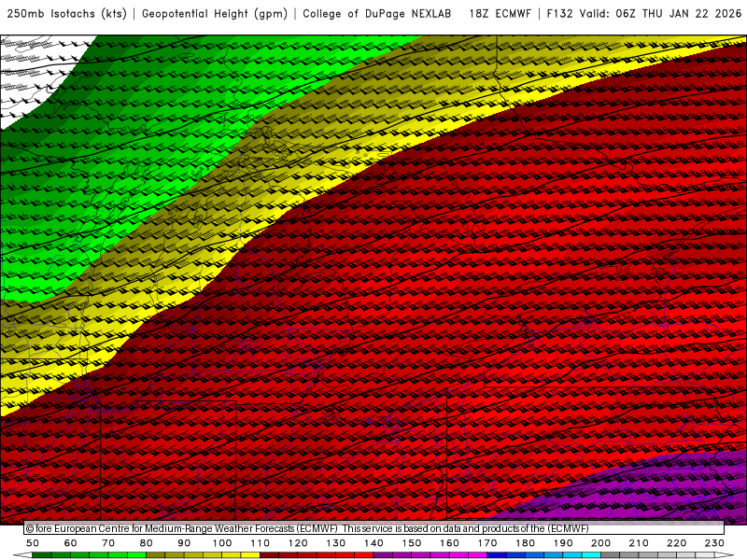Viewport: 747px width, 560px height.
Task: Click the "College of DuPage NEXLAB" text
Action: click(x=377, y=13)
